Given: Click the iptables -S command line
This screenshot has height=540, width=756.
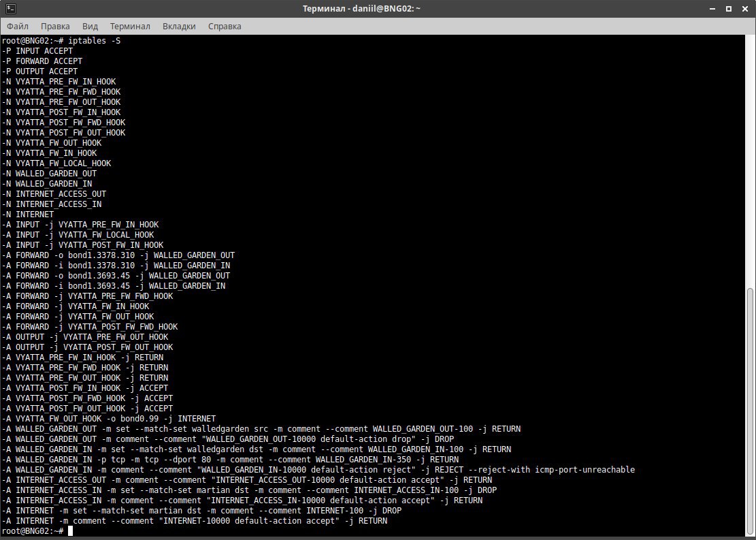Looking at the screenshot, I should [61, 41].
